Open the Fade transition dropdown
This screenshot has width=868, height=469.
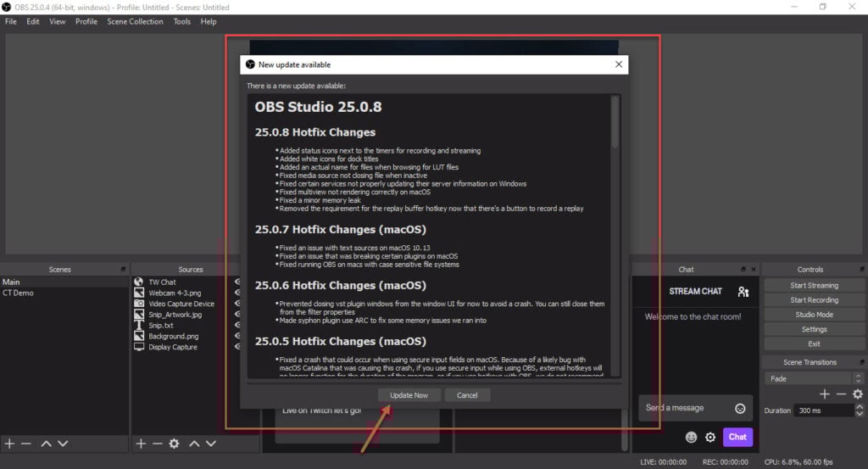pos(814,379)
